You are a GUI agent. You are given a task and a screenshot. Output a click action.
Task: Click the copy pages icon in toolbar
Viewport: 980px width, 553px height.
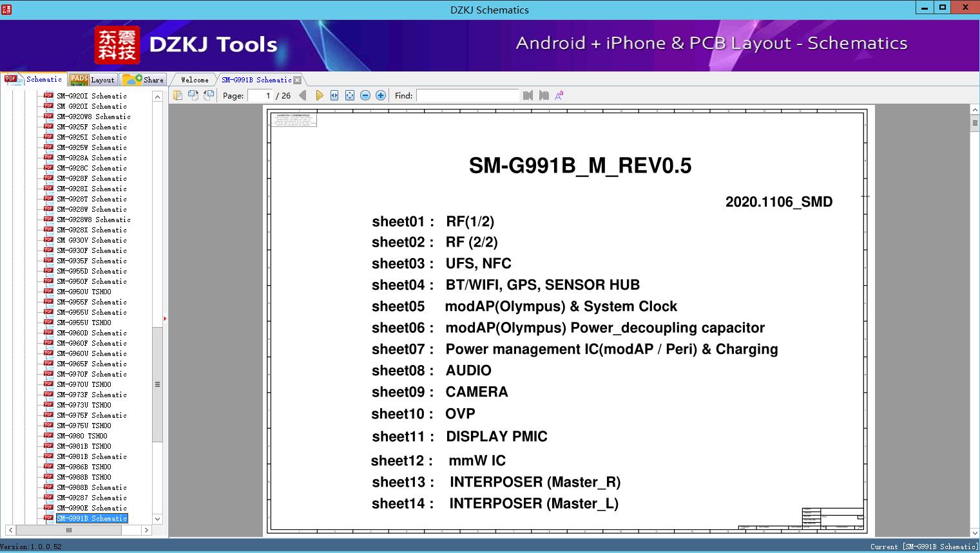click(x=178, y=95)
